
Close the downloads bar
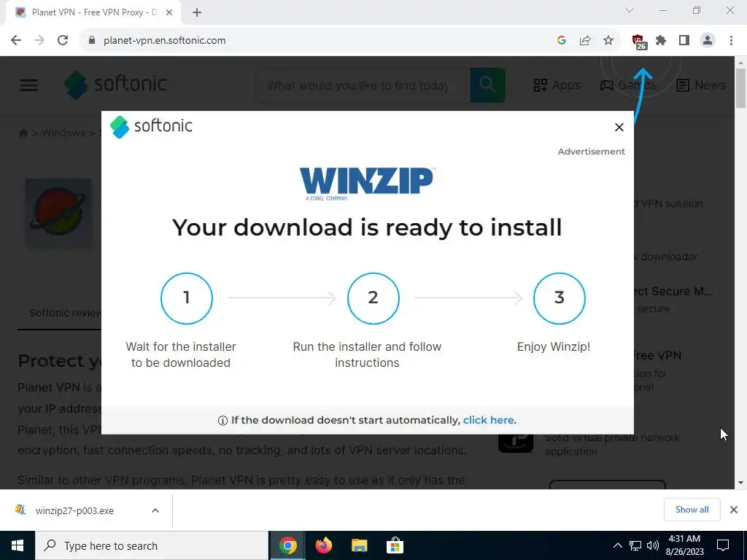click(734, 510)
